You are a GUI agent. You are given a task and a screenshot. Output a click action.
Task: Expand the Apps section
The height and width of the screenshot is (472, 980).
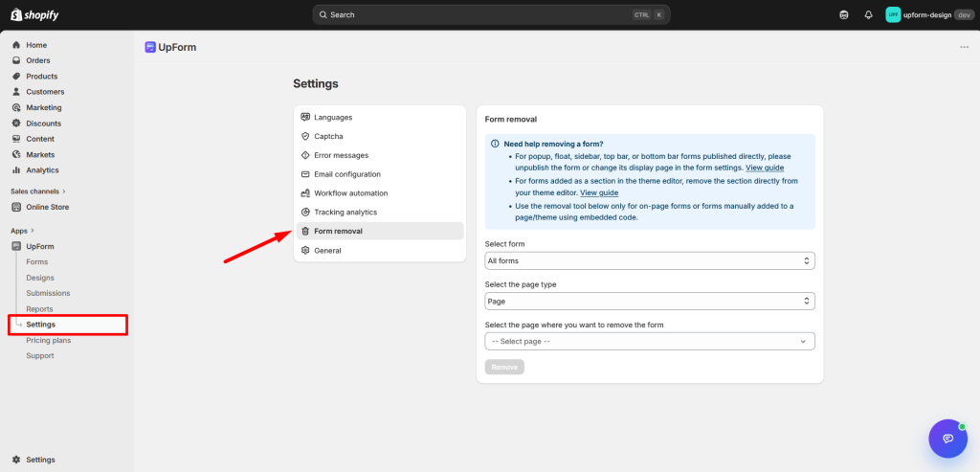pyautogui.click(x=23, y=231)
